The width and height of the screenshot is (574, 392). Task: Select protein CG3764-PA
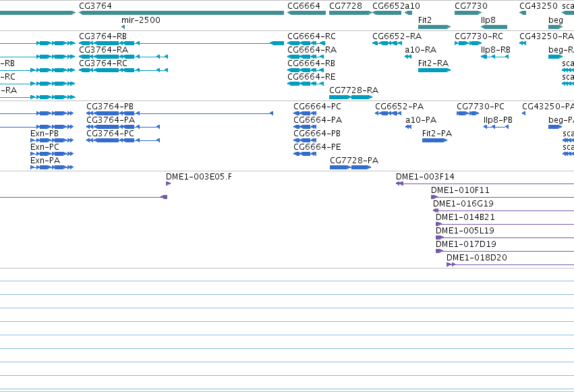(x=123, y=127)
